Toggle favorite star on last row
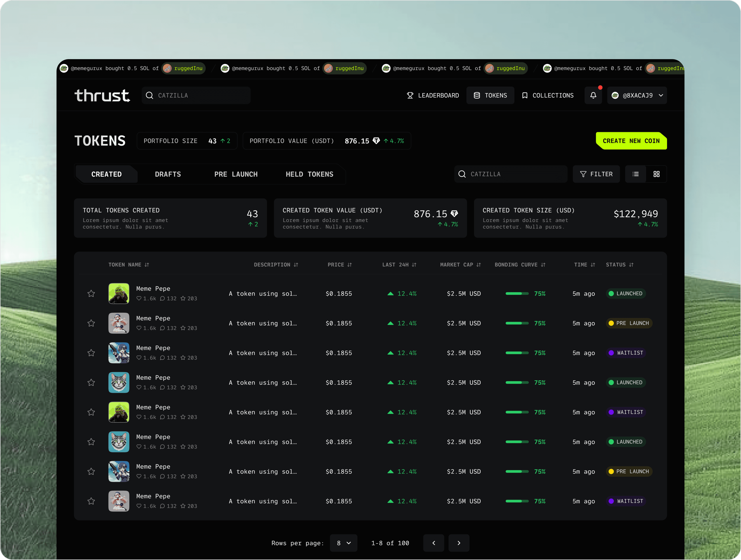 pyautogui.click(x=91, y=501)
